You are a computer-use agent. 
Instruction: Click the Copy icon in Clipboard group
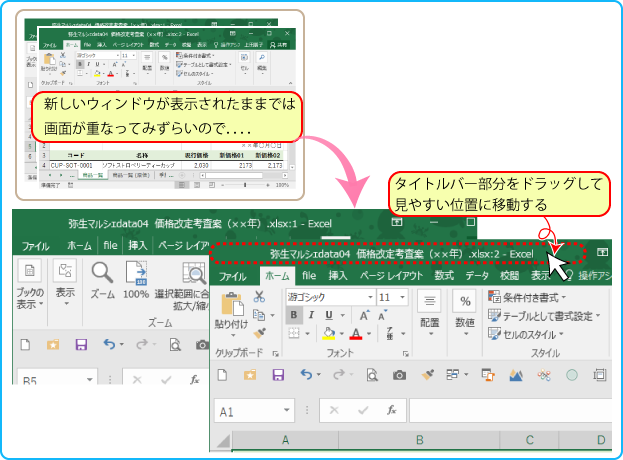pyautogui.click(x=259, y=315)
